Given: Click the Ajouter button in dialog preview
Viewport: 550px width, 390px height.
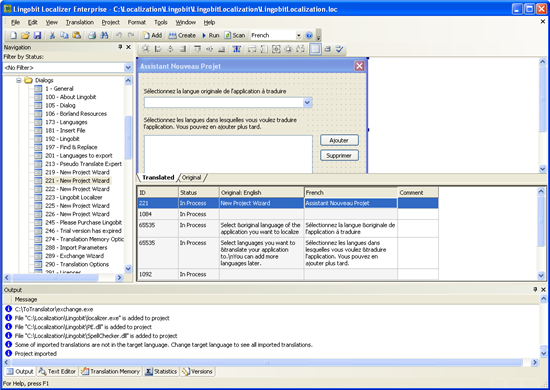Looking at the screenshot, I should tap(339, 140).
